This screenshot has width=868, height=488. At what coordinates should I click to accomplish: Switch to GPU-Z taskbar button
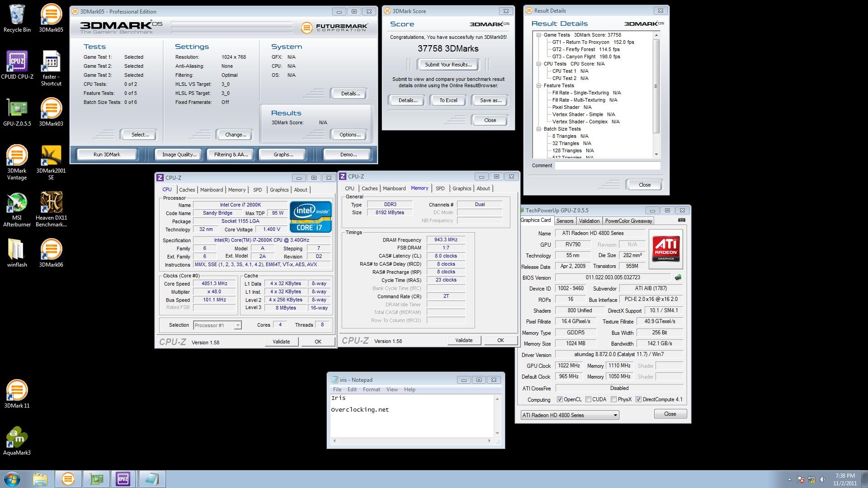(96, 479)
